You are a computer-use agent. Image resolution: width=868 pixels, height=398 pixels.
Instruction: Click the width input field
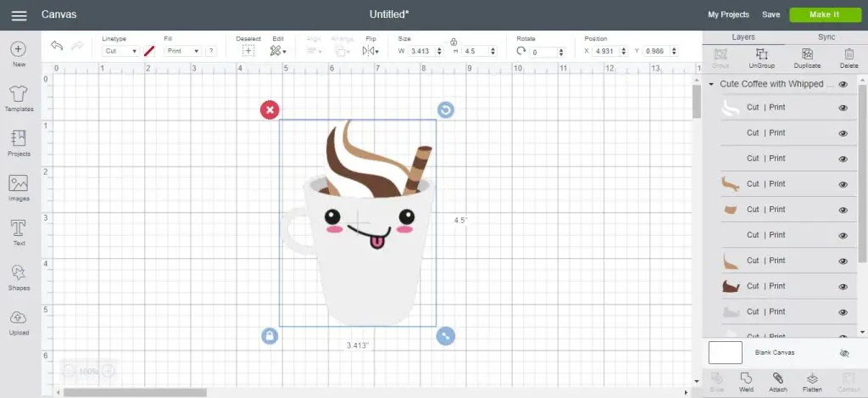(422, 51)
